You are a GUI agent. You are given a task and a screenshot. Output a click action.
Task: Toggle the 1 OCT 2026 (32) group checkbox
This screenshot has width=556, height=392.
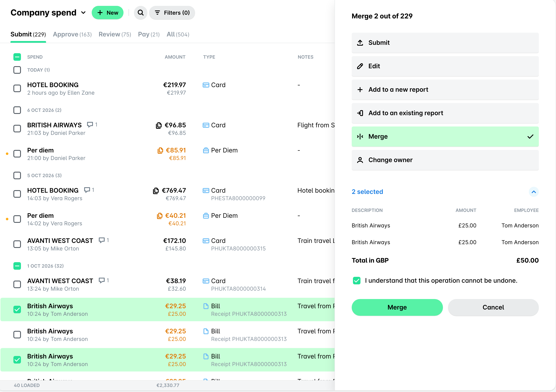(17, 266)
